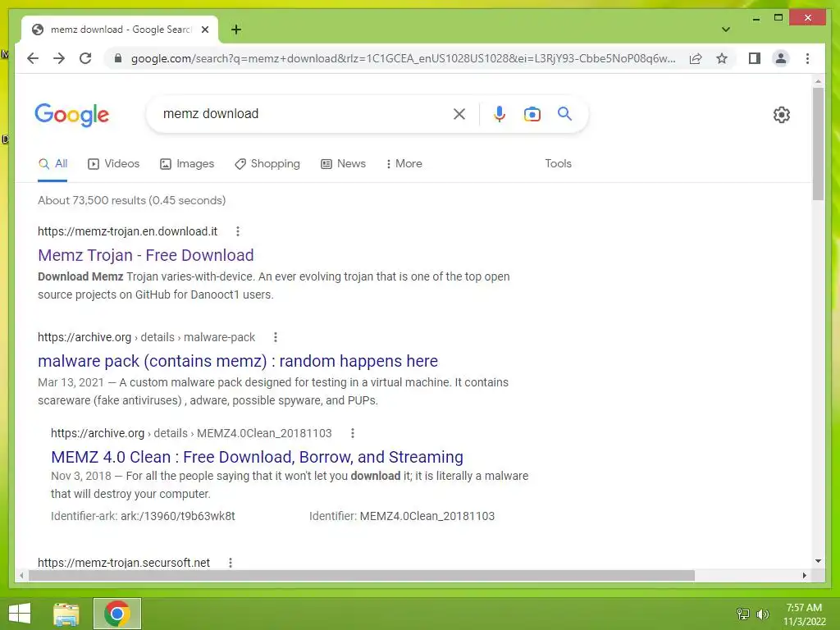Open the Chrome profile avatar
This screenshot has width=840, height=630.
point(781,58)
